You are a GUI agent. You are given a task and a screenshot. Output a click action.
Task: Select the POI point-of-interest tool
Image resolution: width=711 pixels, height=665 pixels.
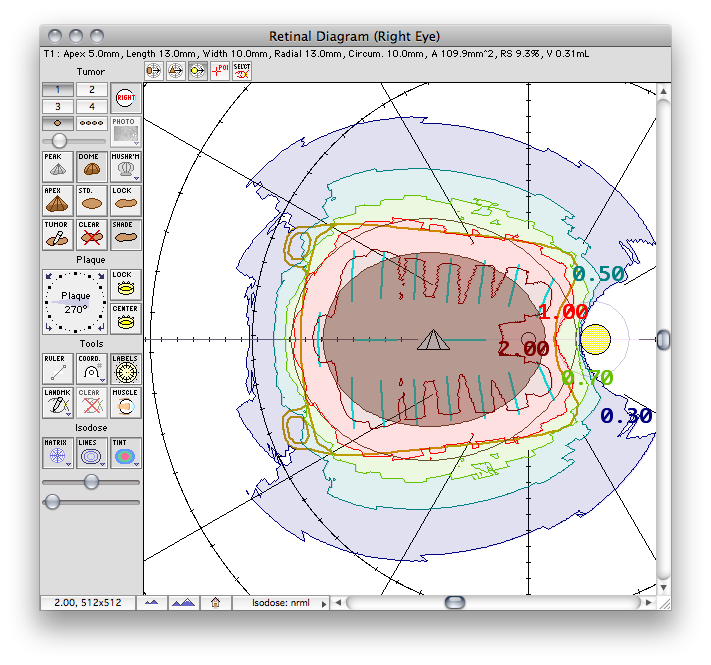point(220,71)
